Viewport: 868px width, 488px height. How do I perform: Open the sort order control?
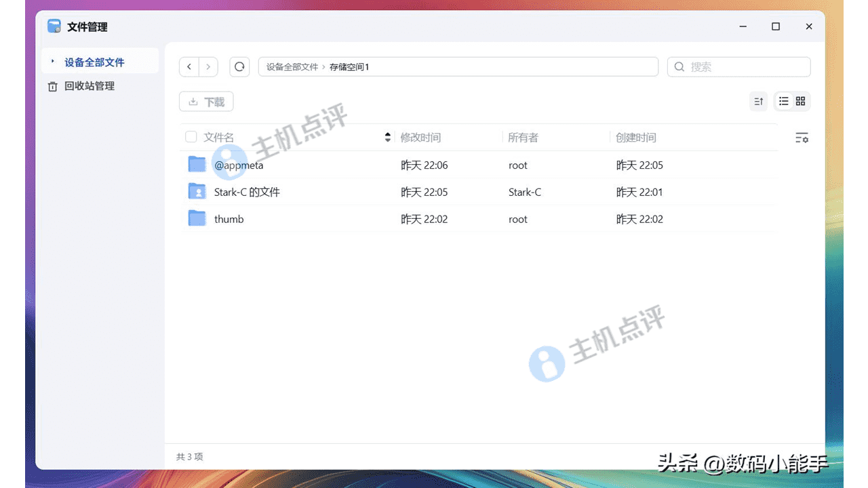pos(758,100)
